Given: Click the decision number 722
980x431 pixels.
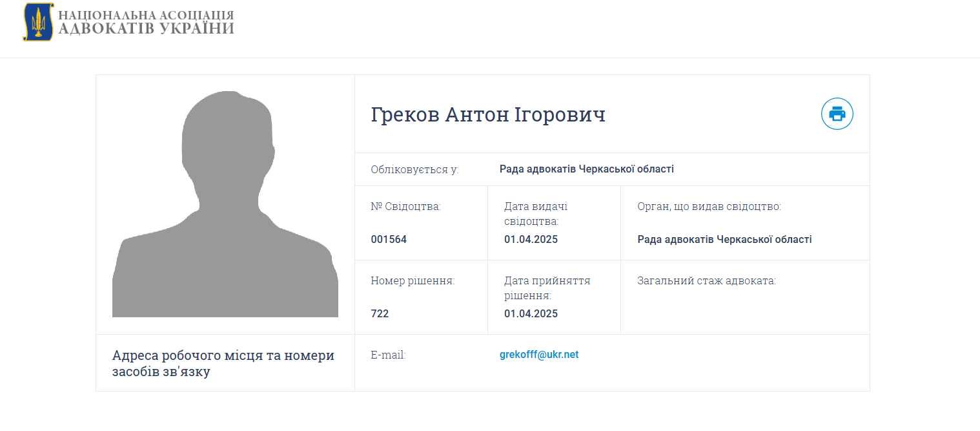Looking at the screenshot, I should click(380, 313).
